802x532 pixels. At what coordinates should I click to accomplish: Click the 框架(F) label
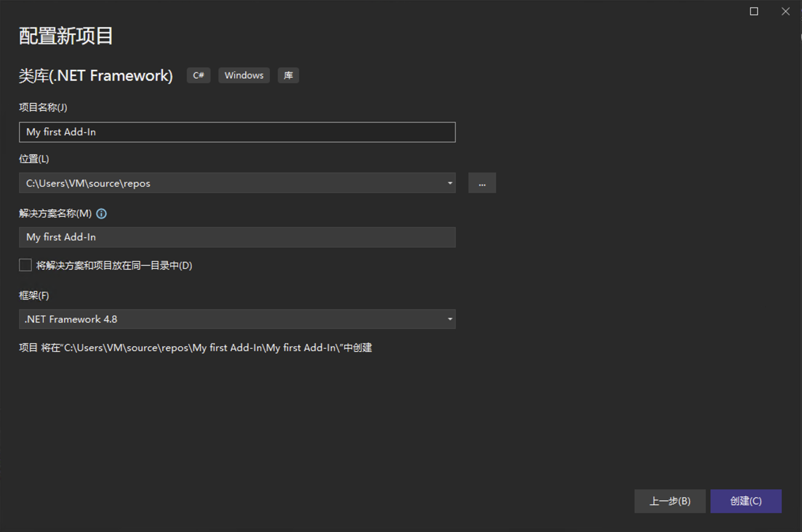(34, 296)
